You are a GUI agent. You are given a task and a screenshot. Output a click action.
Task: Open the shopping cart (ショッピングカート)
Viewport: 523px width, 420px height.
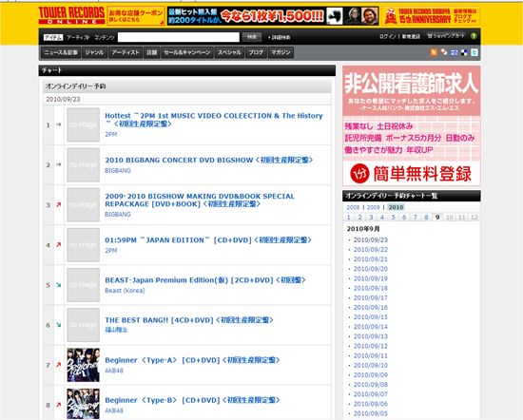(x=446, y=36)
